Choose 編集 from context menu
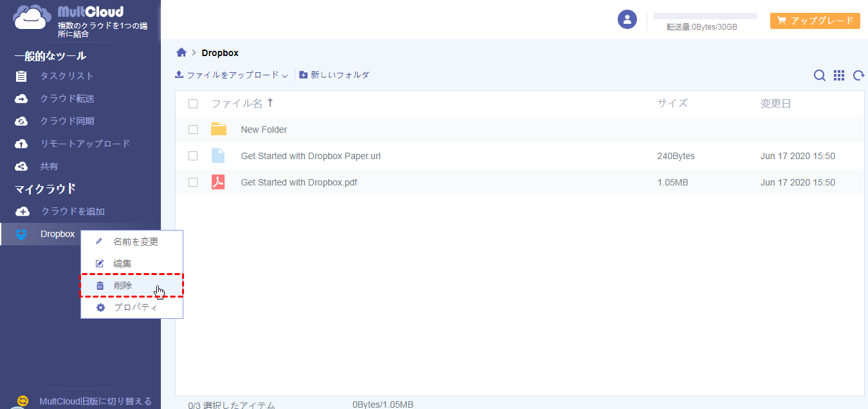 click(132, 263)
